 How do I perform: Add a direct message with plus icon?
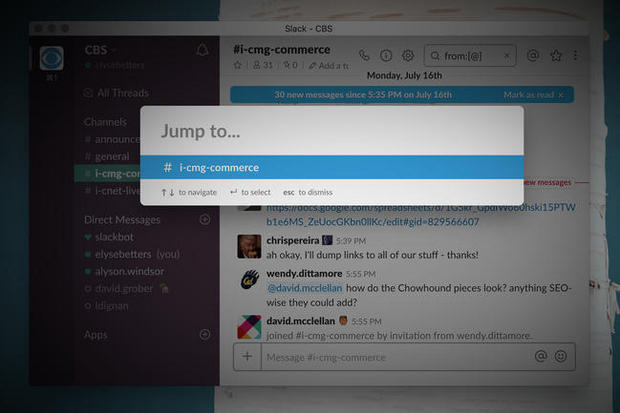(205, 219)
